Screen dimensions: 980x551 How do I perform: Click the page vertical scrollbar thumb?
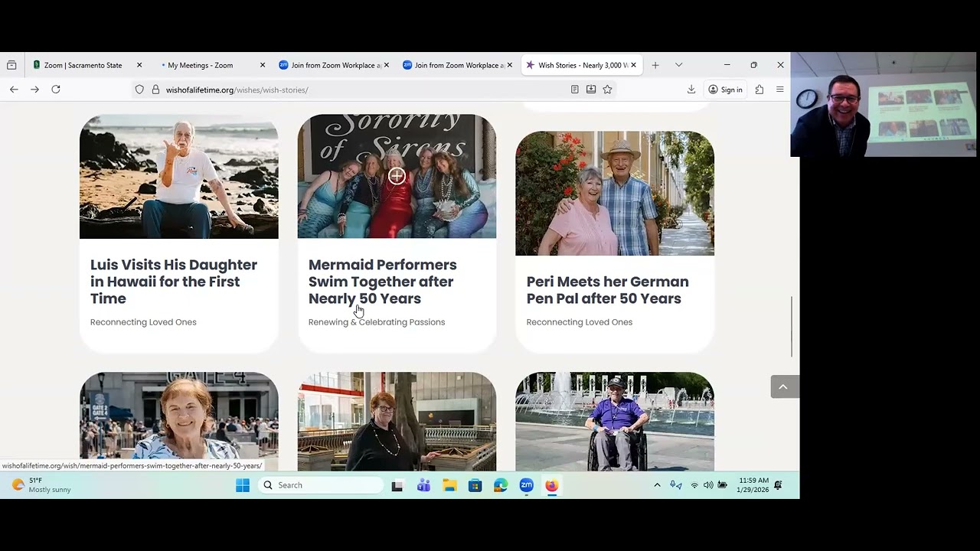click(792, 327)
